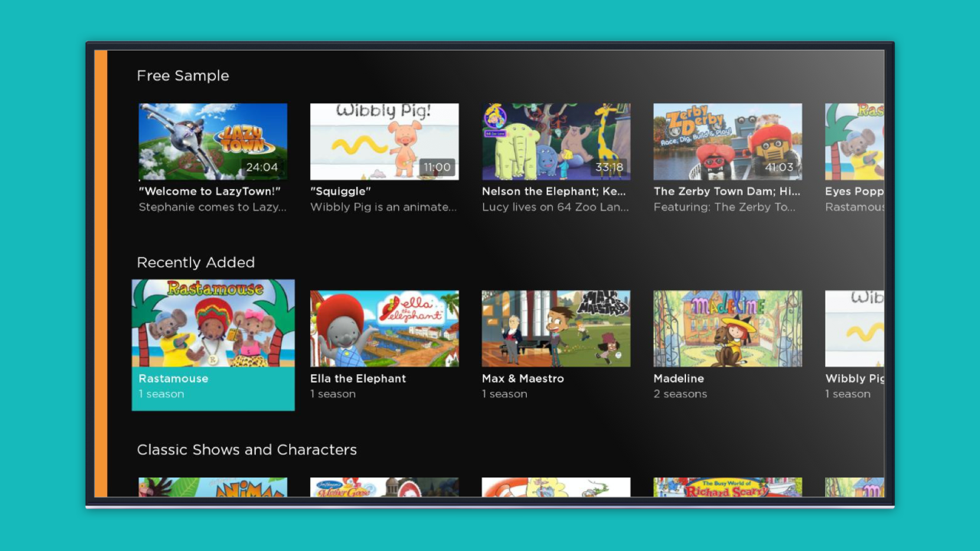This screenshot has width=980, height=551.
Task: Click the orange sidebar strip on the left
Action: (x=100, y=275)
